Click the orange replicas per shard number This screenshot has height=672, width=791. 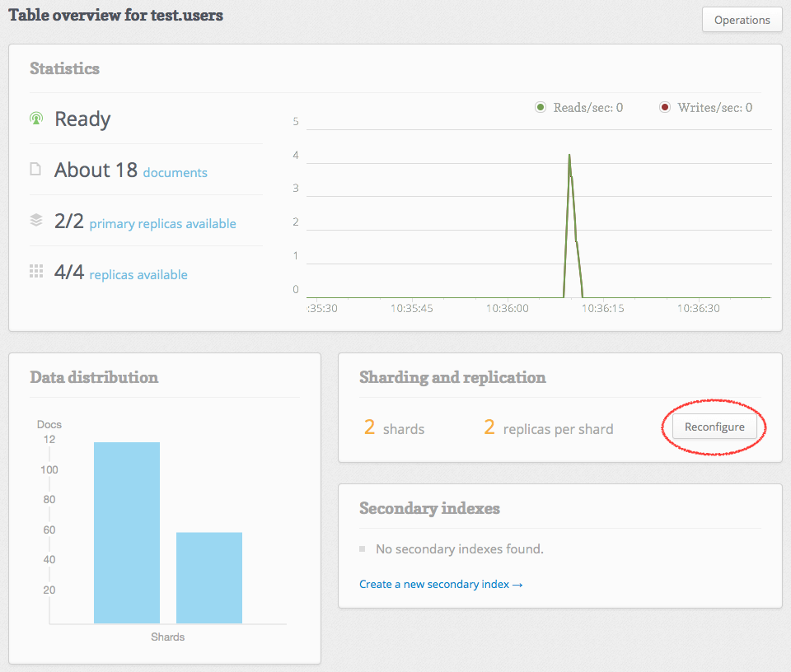tap(489, 427)
